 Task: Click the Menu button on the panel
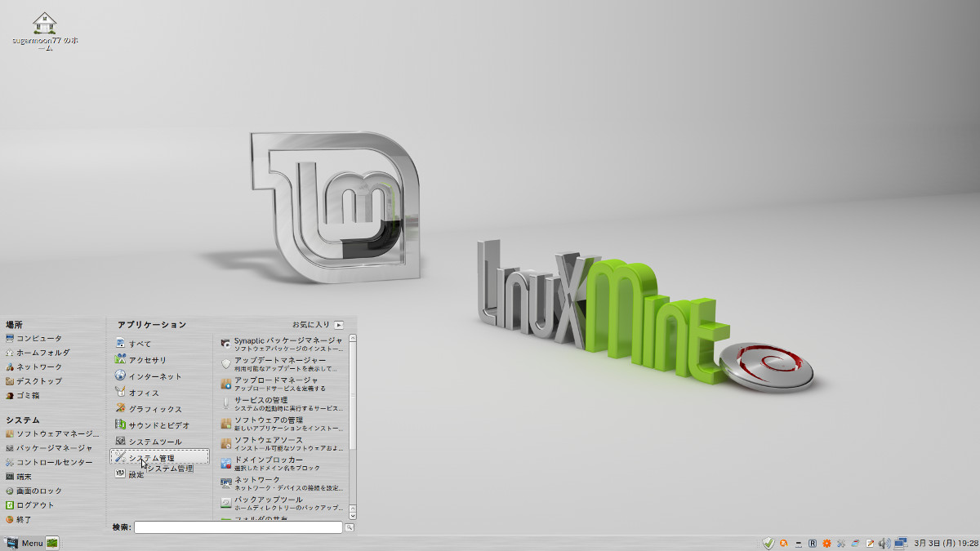24,543
